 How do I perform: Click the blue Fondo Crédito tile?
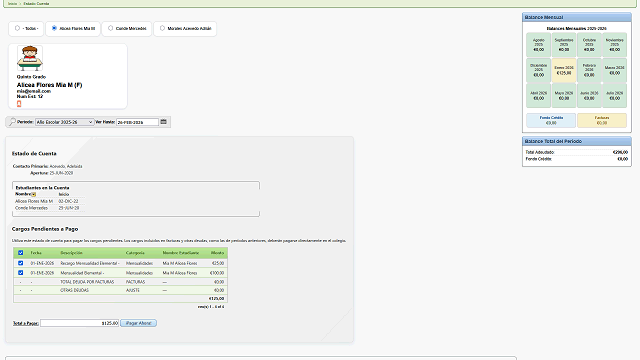[551, 120]
